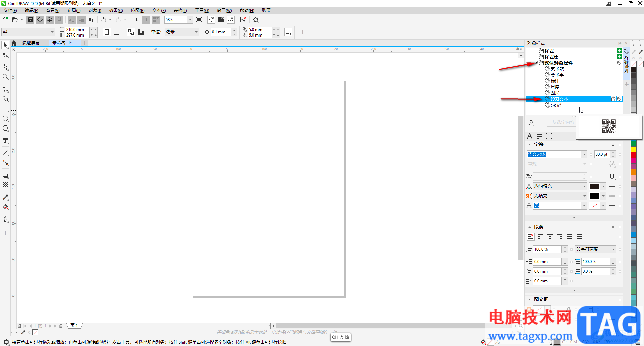Screen dimensions: 644x346
Task: Open the zoom level 58% dropdown
Action: click(190, 20)
